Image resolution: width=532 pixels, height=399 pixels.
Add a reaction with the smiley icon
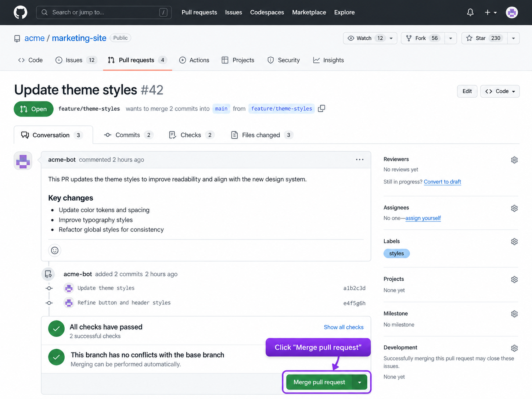pyautogui.click(x=55, y=251)
